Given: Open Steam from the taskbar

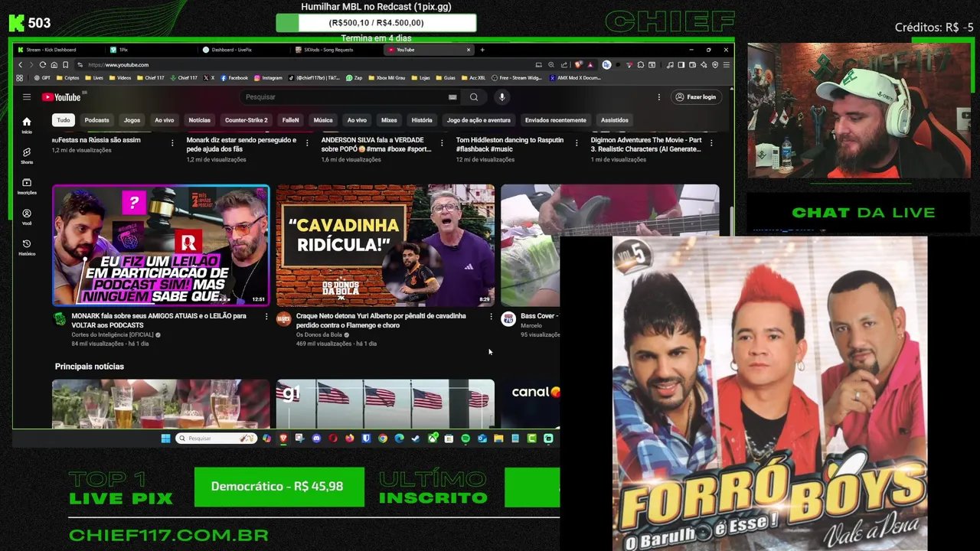Looking at the screenshot, I should tap(416, 439).
